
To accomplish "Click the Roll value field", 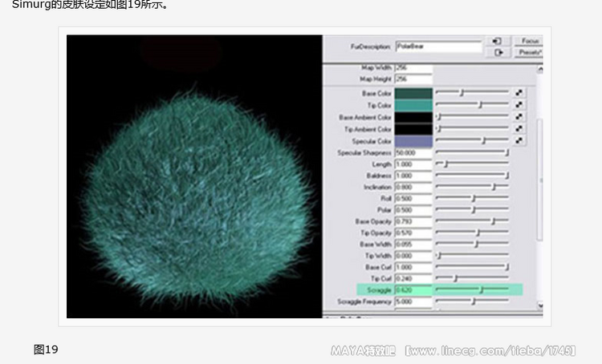I will tap(413, 199).
